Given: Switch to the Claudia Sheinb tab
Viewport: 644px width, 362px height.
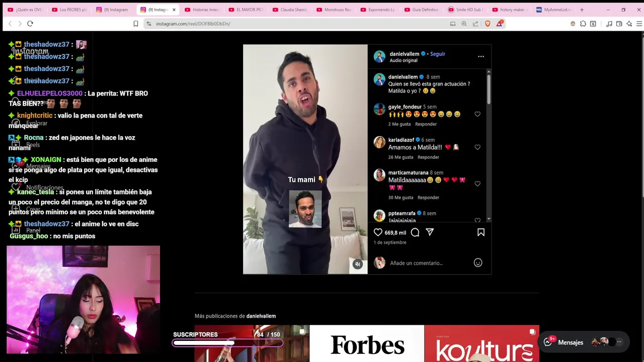Looking at the screenshot, I should pos(290,10).
